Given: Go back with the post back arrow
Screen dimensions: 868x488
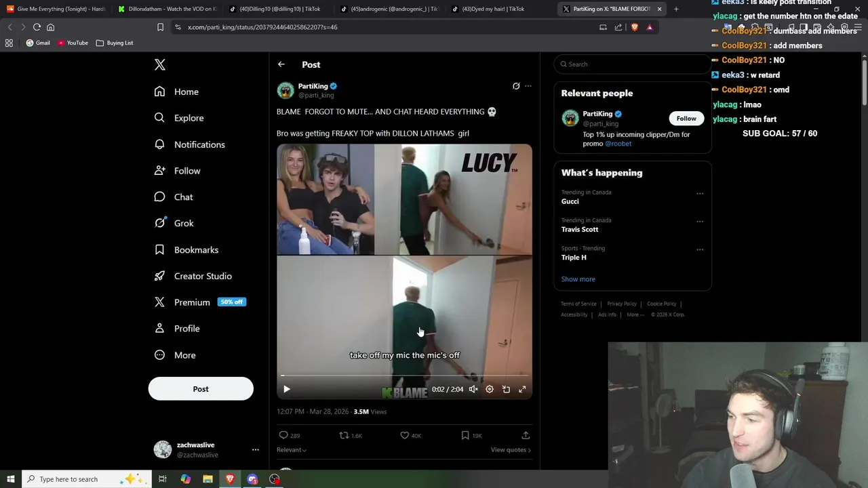Looking at the screenshot, I should [281, 64].
